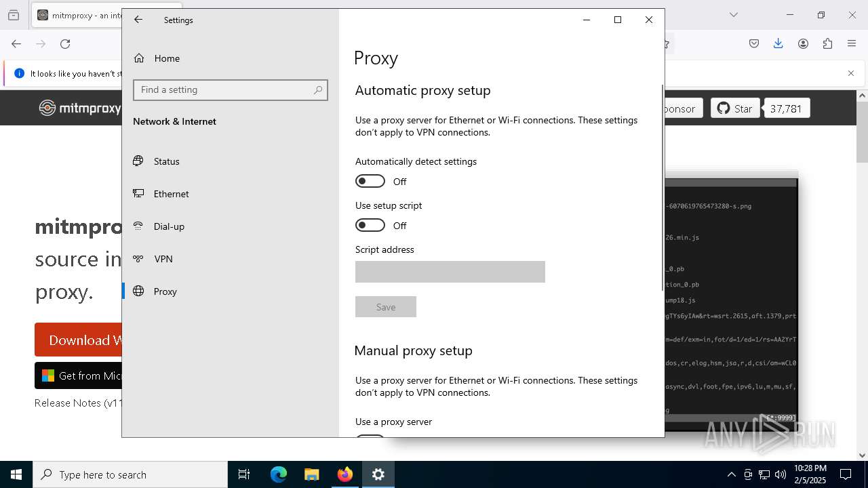Image resolution: width=868 pixels, height=488 pixels.
Task: Click the search magnifier in Find a setting
Action: point(317,89)
